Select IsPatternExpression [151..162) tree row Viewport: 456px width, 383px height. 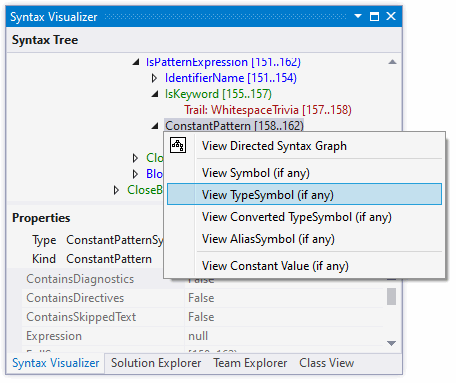223,62
